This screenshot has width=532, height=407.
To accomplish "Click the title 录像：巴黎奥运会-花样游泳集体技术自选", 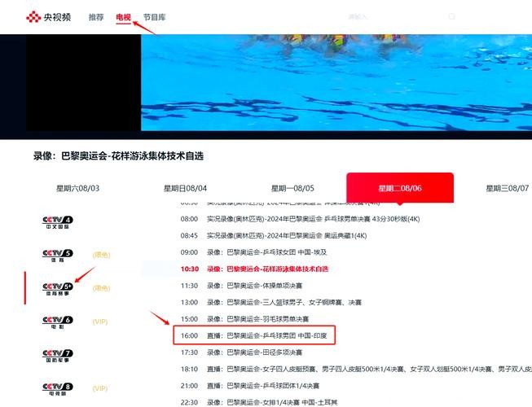I will [118, 156].
